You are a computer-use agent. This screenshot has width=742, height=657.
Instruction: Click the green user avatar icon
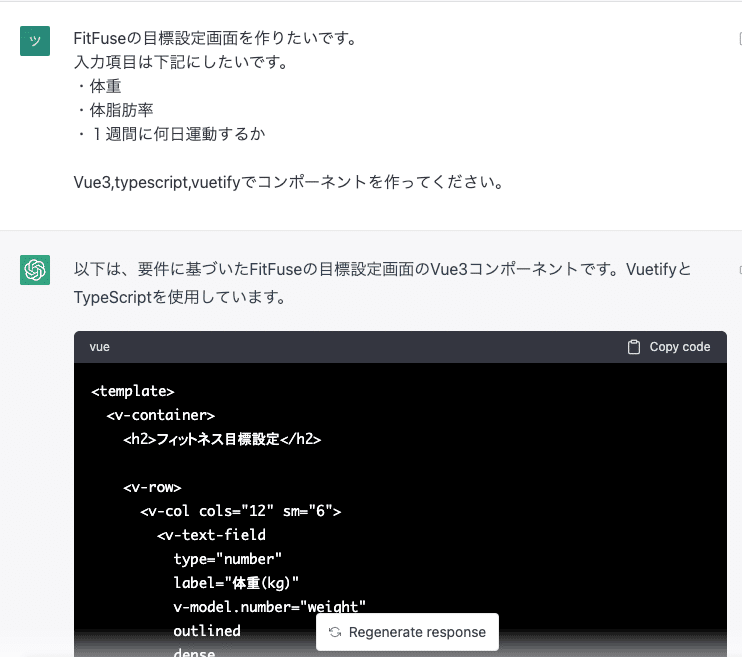pyautogui.click(x=35, y=41)
